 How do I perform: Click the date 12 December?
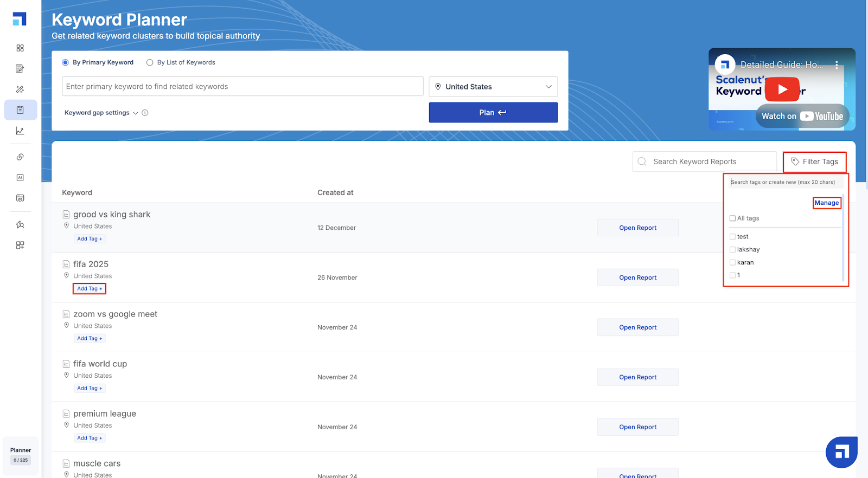pyautogui.click(x=336, y=228)
